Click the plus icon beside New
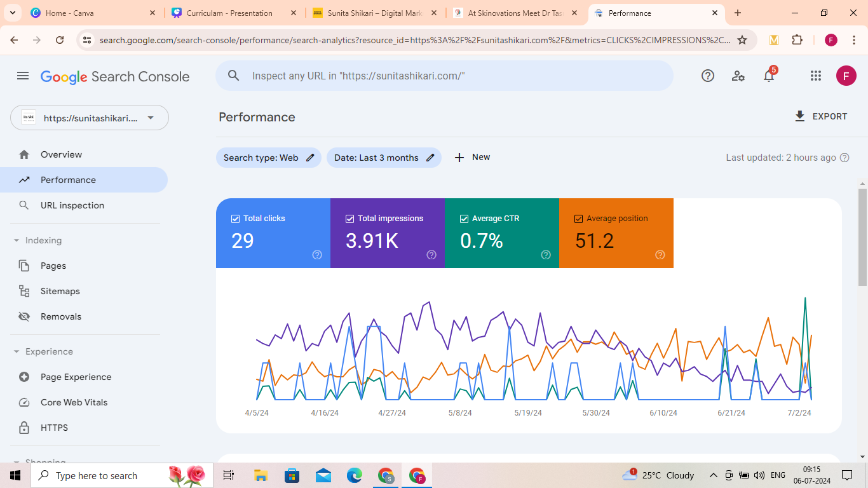Screen dimensions: 868x488 (459, 158)
